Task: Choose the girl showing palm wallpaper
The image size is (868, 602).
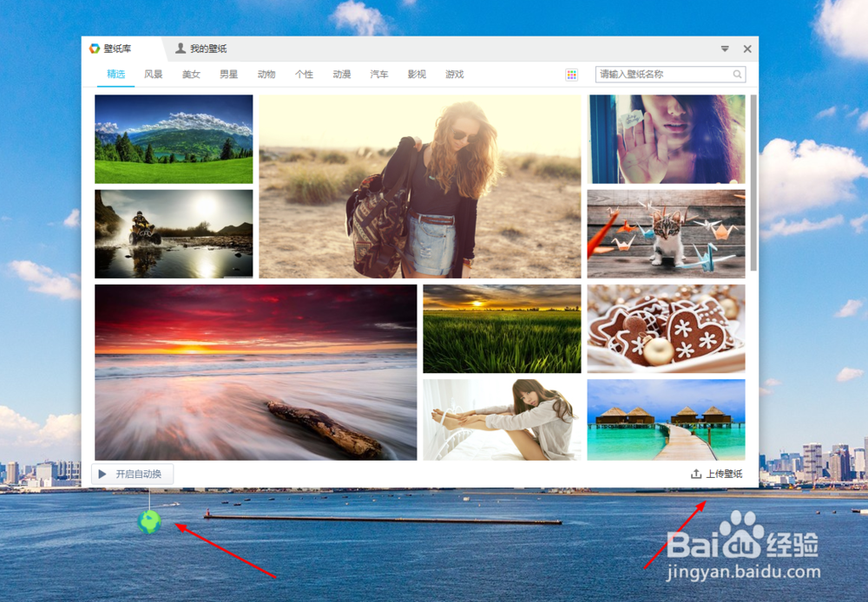Action: pyautogui.click(x=667, y=139)
